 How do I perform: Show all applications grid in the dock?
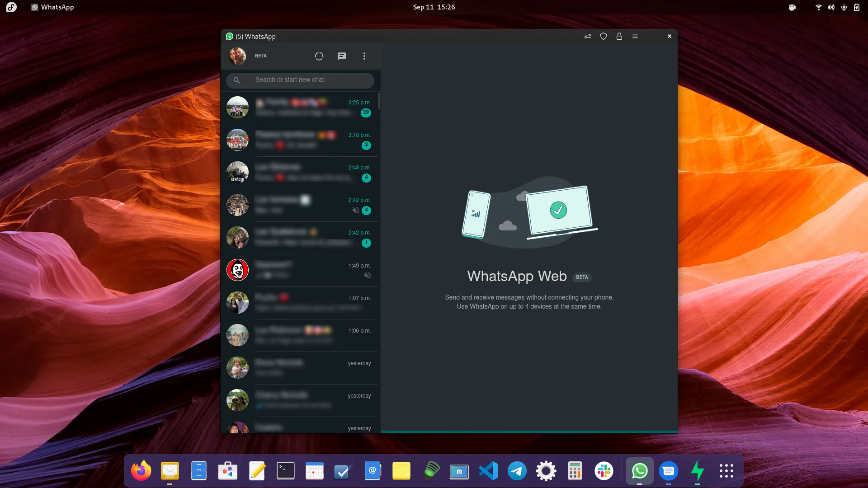(x=726, y=471)
